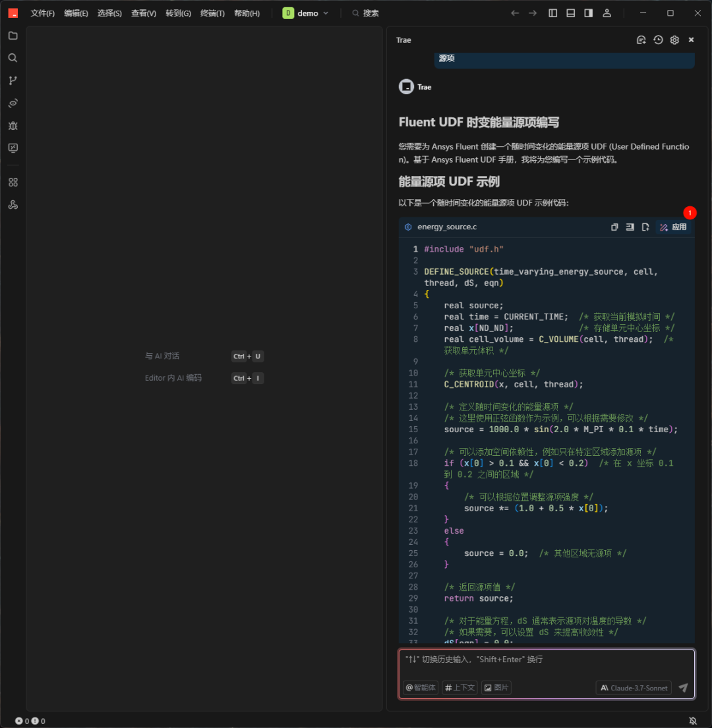Open the 文件(F) menu

pos(43,13)
